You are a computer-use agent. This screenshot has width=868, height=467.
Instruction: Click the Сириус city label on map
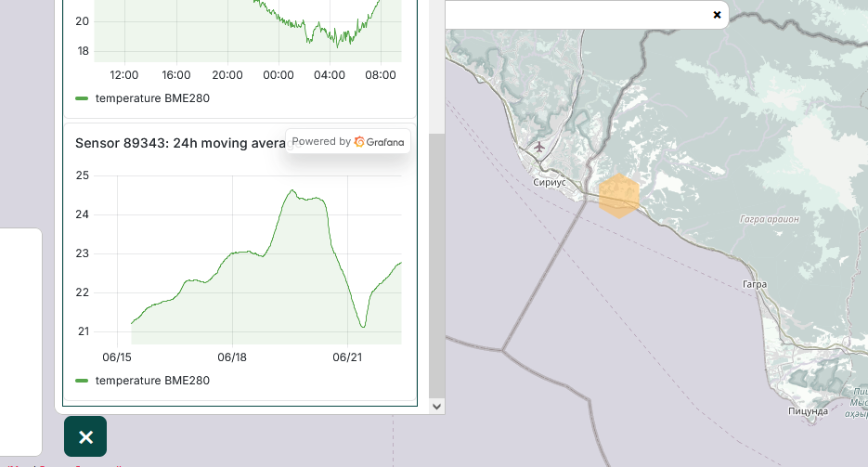pos(550,182)
